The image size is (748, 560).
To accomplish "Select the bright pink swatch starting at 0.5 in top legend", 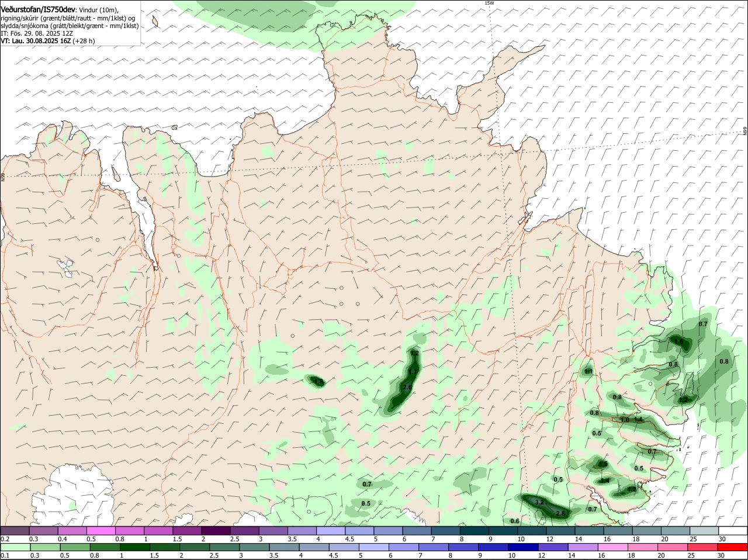I will click(x=101, y=530).
